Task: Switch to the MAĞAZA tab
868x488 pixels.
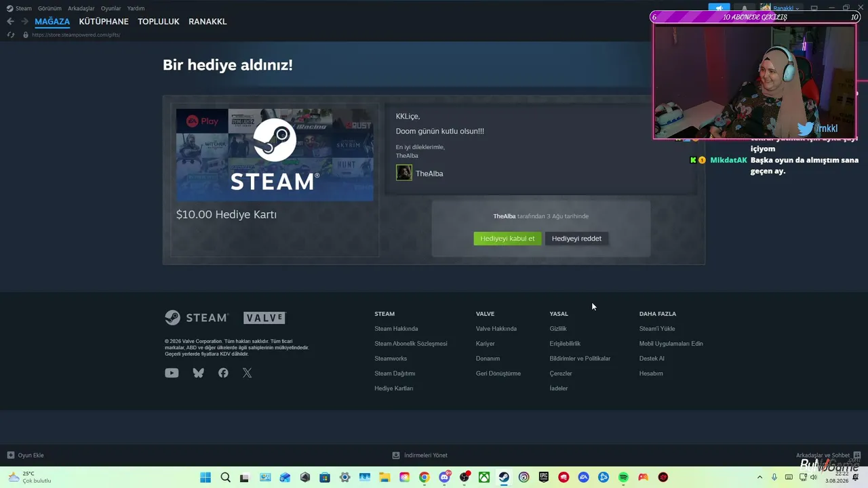Action: (52, 22)
